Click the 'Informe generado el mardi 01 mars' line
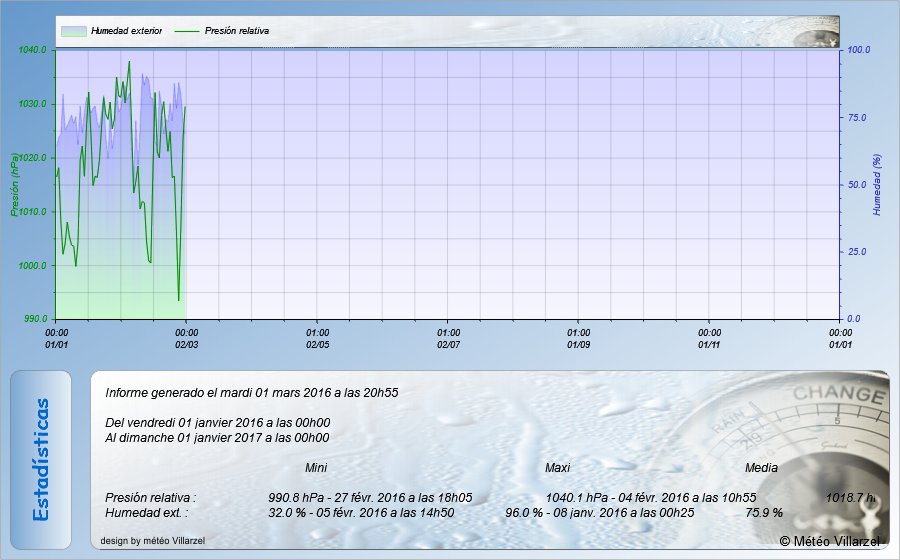This screenshot has width=900, height=560. click(x=251, y=393)
